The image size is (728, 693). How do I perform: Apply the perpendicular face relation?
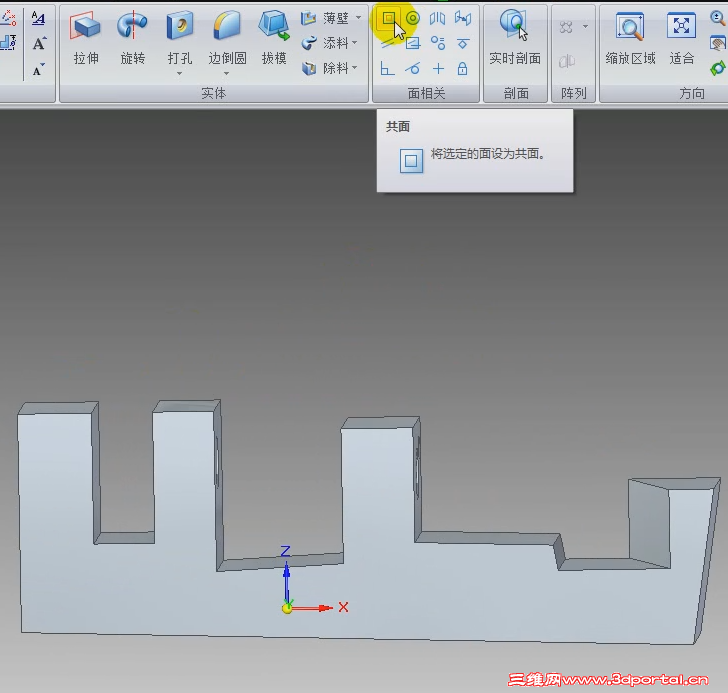pyautogui.click(x=387, y=69)
